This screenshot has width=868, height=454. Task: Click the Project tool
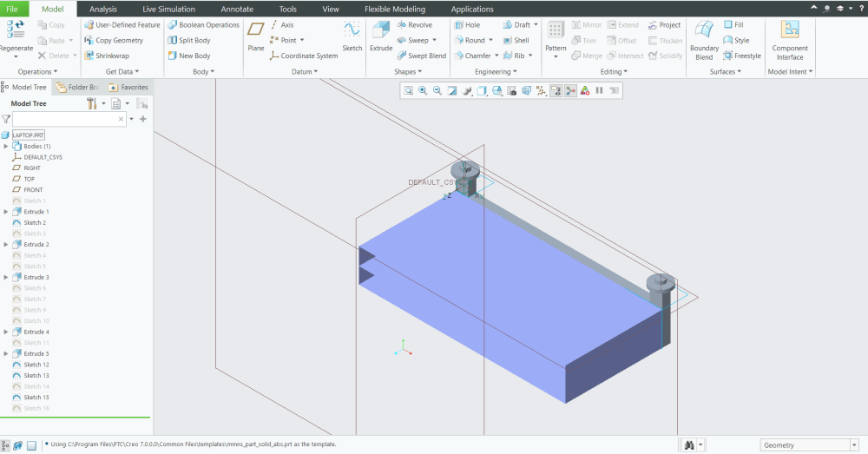[664, 25]
